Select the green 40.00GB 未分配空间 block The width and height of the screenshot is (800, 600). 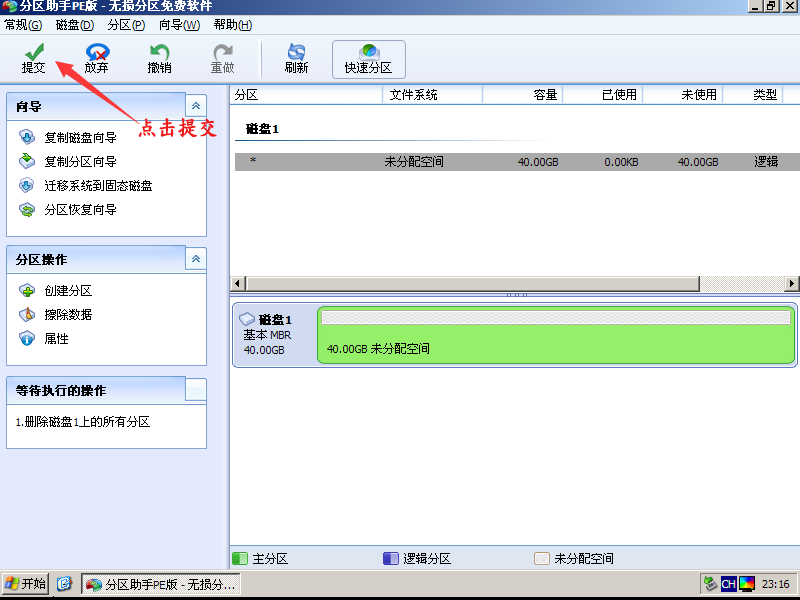556,335
